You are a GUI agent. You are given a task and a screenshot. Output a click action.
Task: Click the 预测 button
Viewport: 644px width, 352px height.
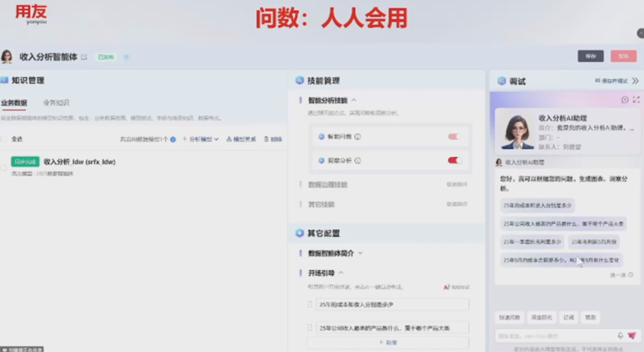click(x=590, y=318)
